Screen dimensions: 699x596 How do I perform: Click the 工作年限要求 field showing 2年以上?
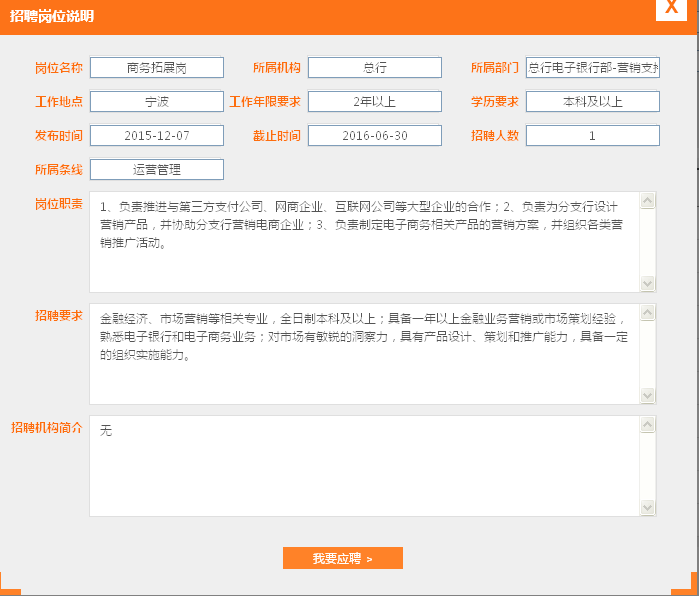(x=375, y=102)
